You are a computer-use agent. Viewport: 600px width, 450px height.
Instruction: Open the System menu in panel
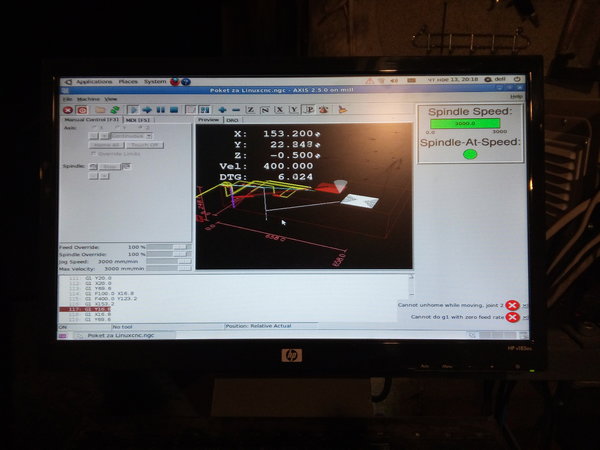(155, 82)
